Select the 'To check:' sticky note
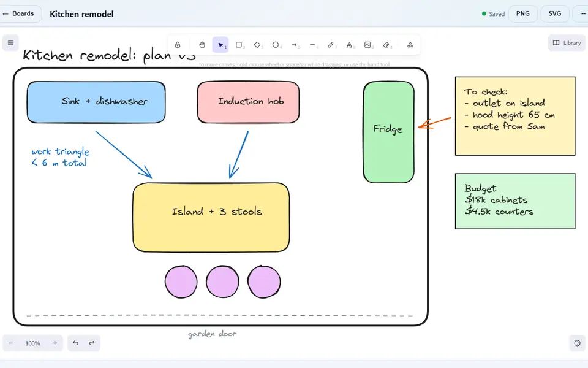 click(515, 116)
